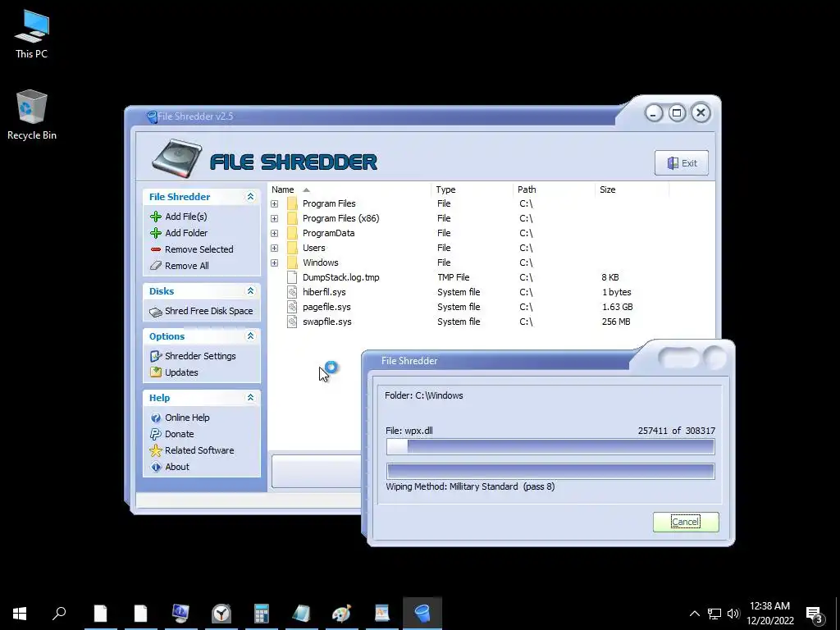The image size is (840, 630).
Task: Expand the ProgramData tree node
Action: pyautogui.click(x=274, y=233)
